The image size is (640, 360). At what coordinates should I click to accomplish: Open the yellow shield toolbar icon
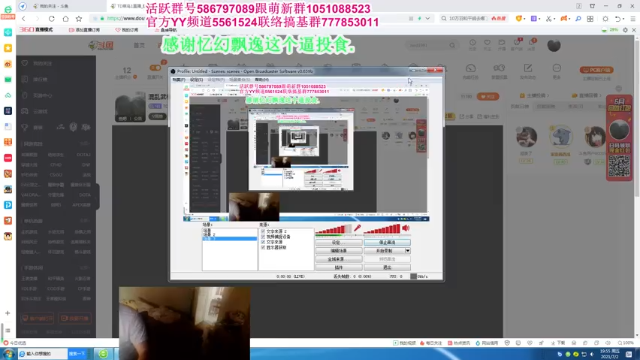pyautogui.click(x=519, y=19)
